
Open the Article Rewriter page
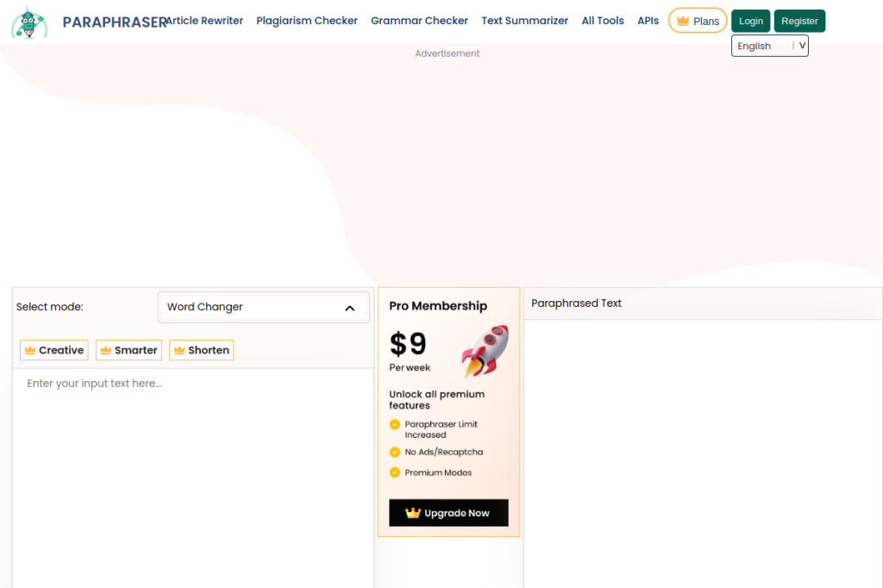tap(205, 21)
